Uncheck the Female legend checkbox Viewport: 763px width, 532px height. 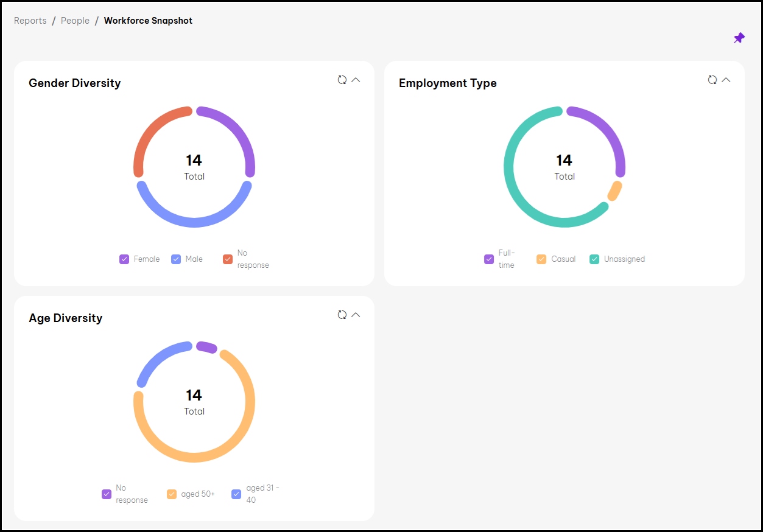pos(124,259)
